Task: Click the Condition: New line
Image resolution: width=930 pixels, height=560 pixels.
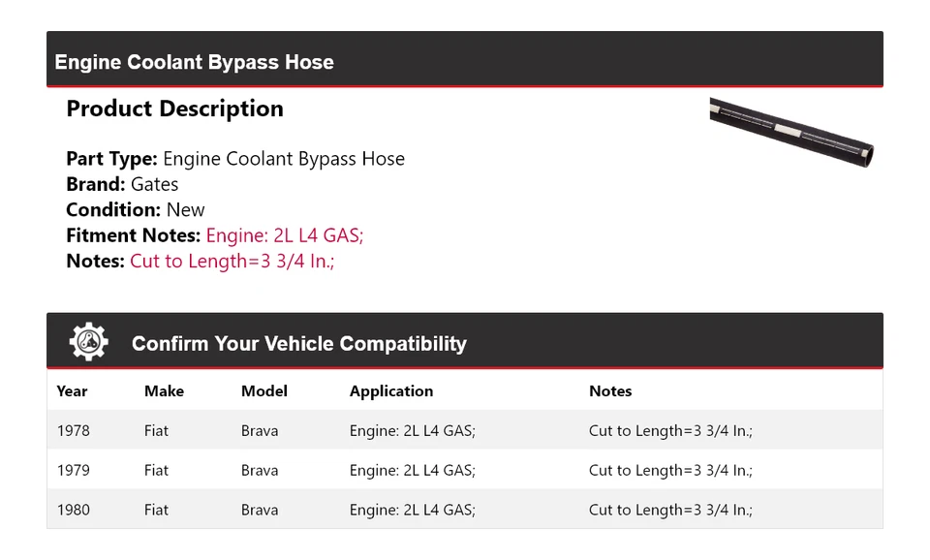Action: pyautogui.click(x=136, y=210)
